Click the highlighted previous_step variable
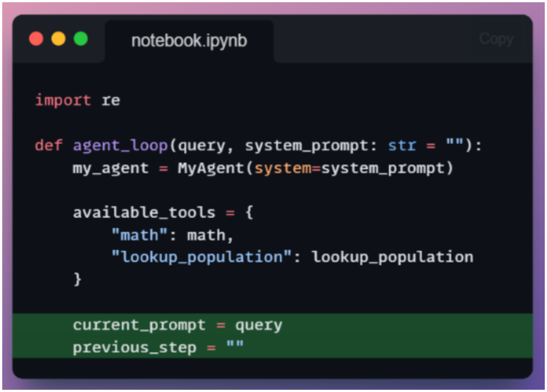The width and height of the screenshot is (547, 392). (x=135, y=348)
